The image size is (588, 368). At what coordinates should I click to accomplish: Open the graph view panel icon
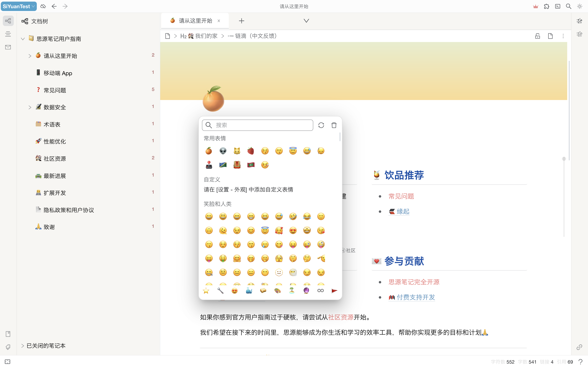pos(579,21)
